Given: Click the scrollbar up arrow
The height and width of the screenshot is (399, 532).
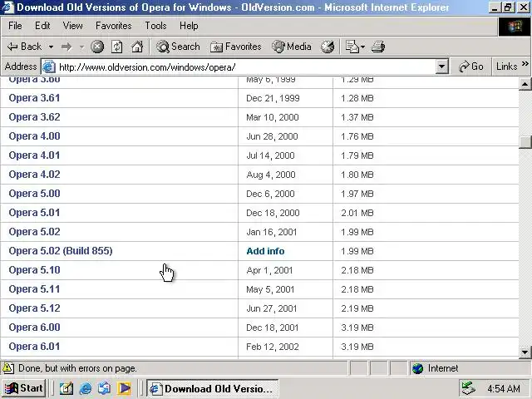Looking at the screenshot, I should click(525, 84).
